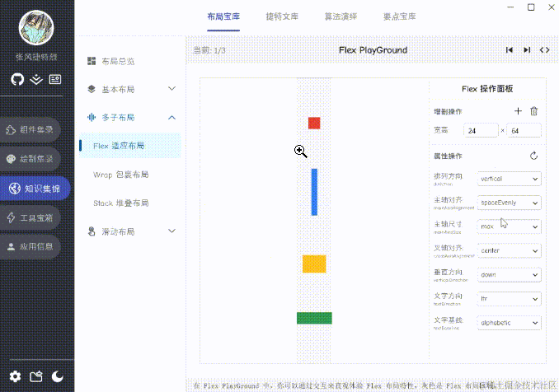This screenshot has height=392, width=559.
Task: Click the grid icon beside 布局总览
Action: pyautogui.click(x=92, y=61)
